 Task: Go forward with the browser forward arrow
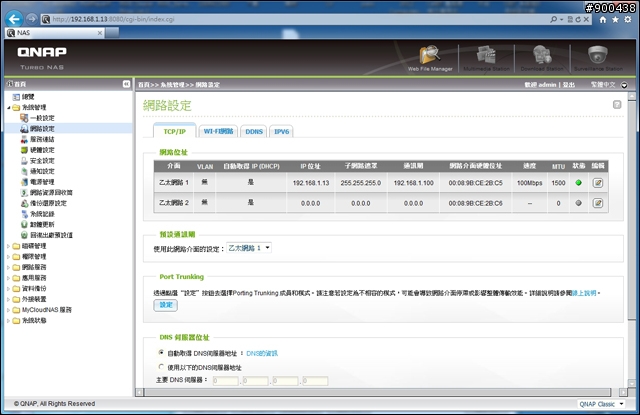(31, 19)
